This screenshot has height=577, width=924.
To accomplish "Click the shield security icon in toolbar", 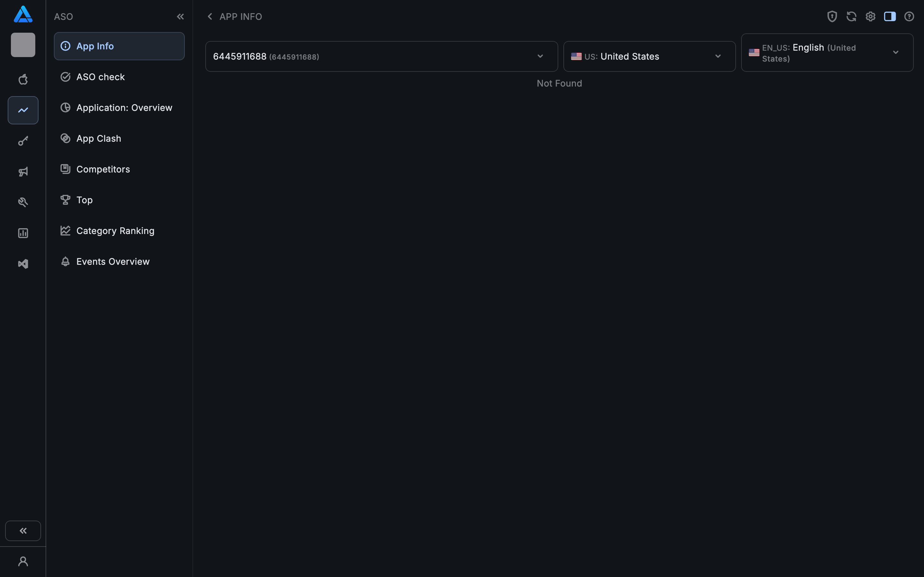I will pos(832,16).
